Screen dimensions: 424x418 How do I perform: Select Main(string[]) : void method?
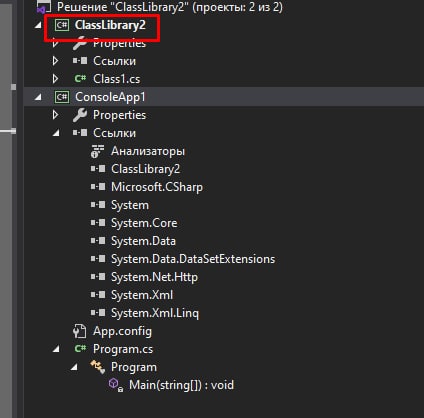point(181,385)
